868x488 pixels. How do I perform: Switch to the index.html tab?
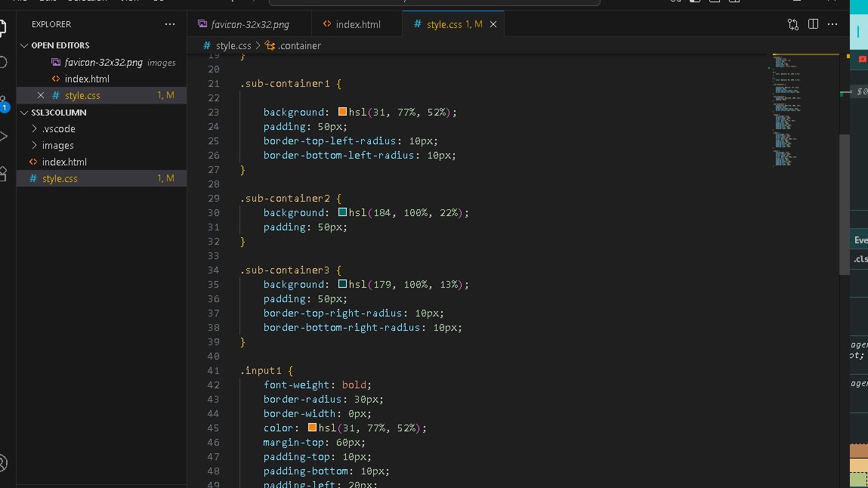[x=358, y=23]
